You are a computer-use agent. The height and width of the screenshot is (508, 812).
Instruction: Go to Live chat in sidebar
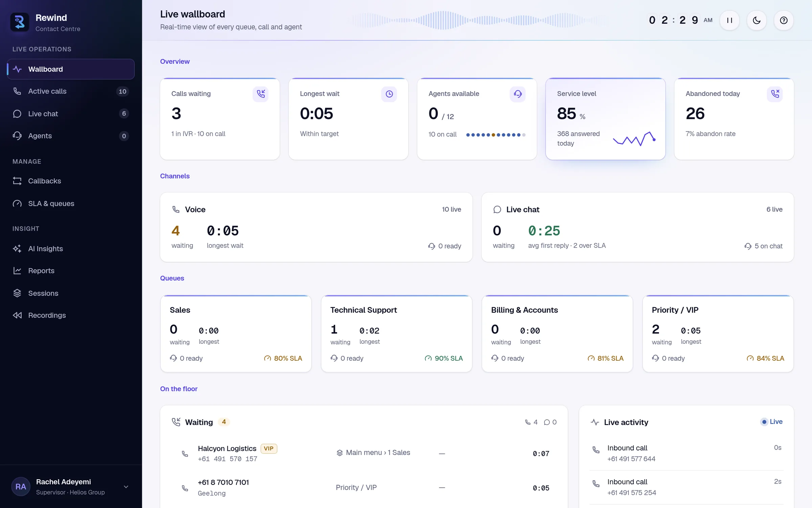point(71,113)
